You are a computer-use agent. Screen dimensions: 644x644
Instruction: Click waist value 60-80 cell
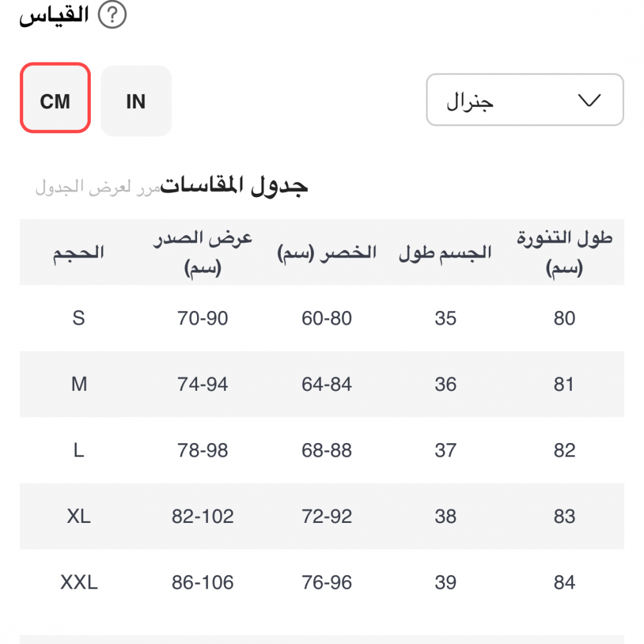pos(327,318)
